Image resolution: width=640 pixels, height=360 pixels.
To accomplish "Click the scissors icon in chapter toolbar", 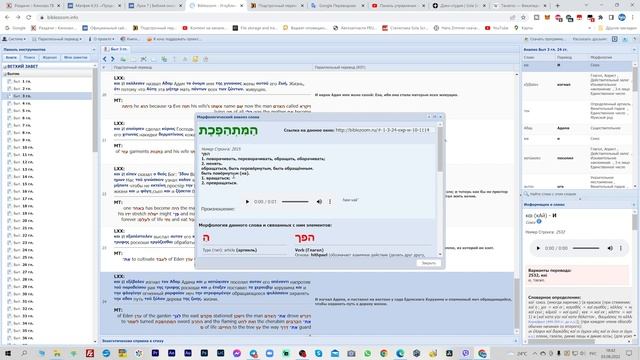I will (x=144, y=59).
